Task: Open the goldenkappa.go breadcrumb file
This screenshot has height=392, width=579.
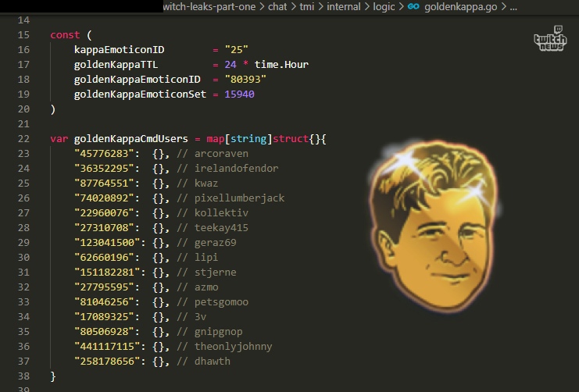Action: pos(460,7)
